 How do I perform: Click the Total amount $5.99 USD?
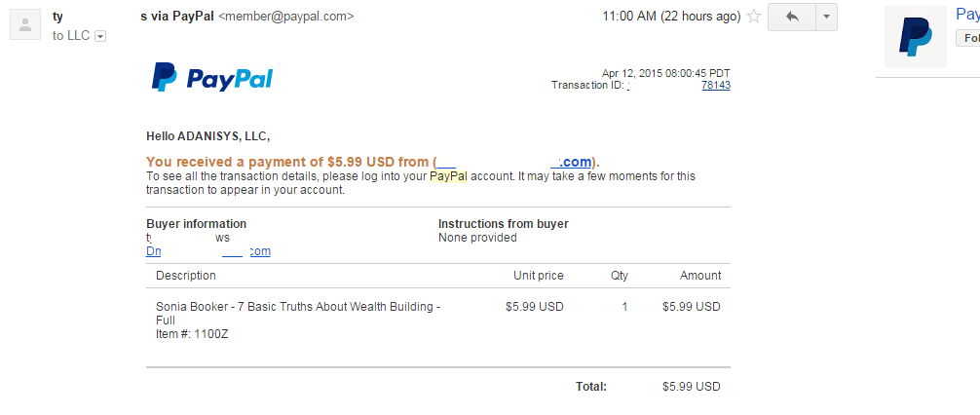point(692,387)
